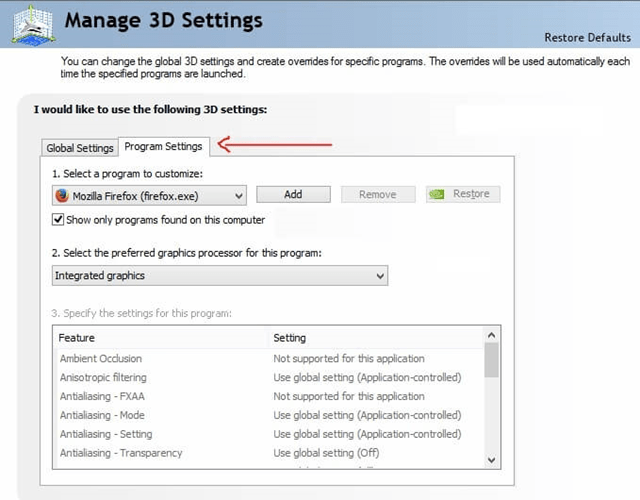The width and height of the screenshot is (640, 500).
Task: Select the Program Settings tab
Action: pyautogui.click(x=163, y=147)
